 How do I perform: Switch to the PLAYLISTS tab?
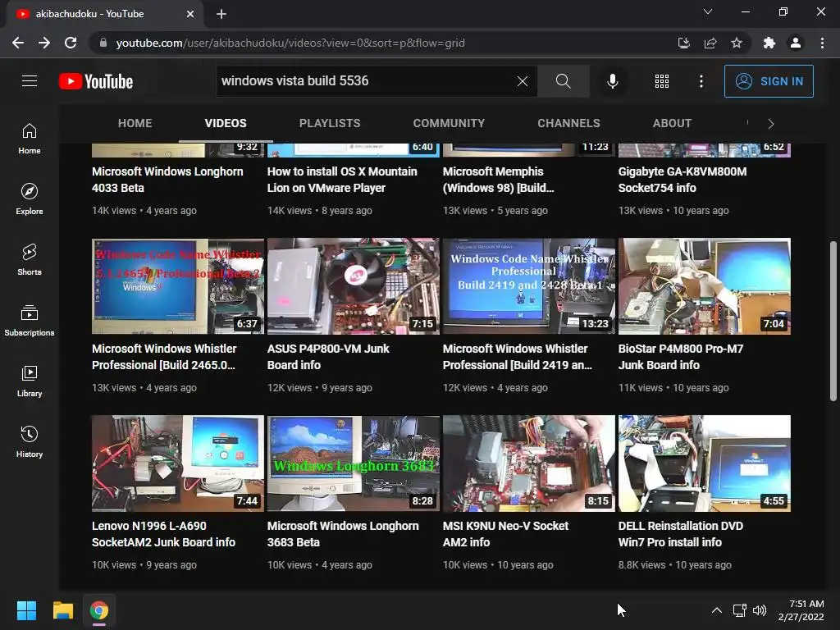point(330,123)
